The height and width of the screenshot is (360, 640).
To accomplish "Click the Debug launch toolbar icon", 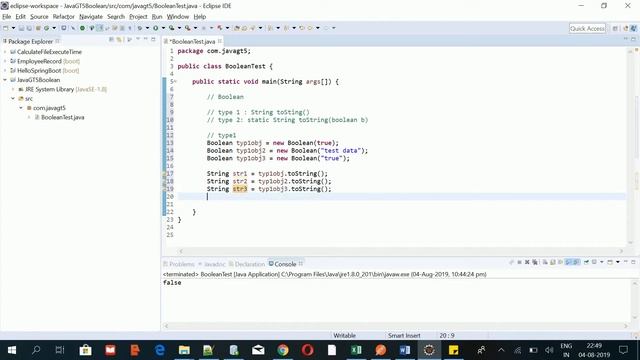I will pos(140,28).
